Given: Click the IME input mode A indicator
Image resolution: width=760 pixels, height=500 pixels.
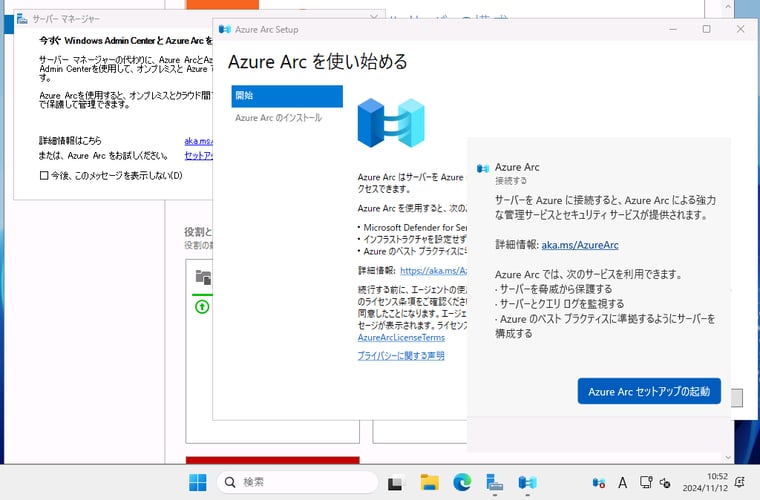Looking at the screenshot, I should [x=622, y=483].
